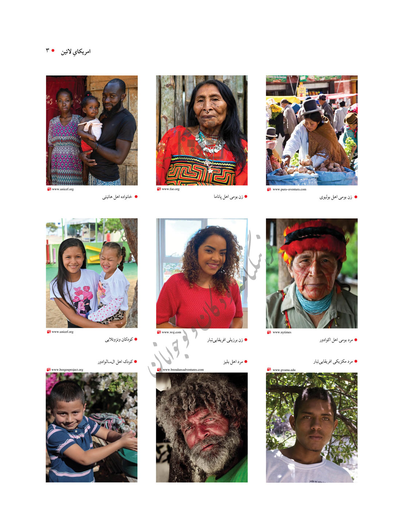The height and width of the screenshot is (532, 394).
Task: Click the caption زن بومی اهل پاناما
Action: pyautogui.click(x=228, y=197)
